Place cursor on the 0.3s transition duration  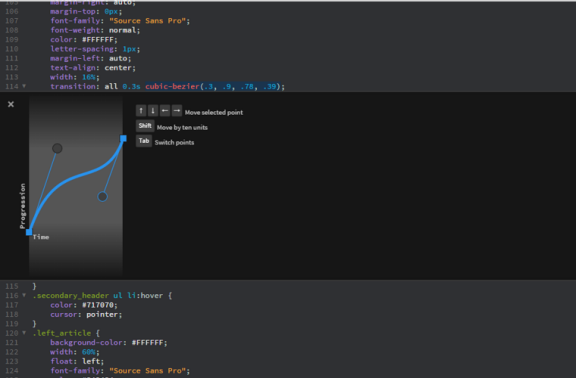[132, 86]
